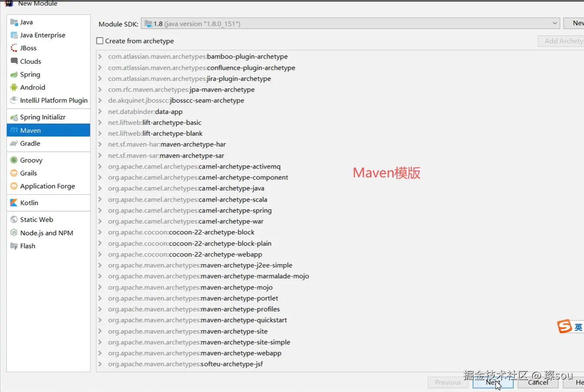Click the New SDK button

pyautogui.click(x=574, y=23)
